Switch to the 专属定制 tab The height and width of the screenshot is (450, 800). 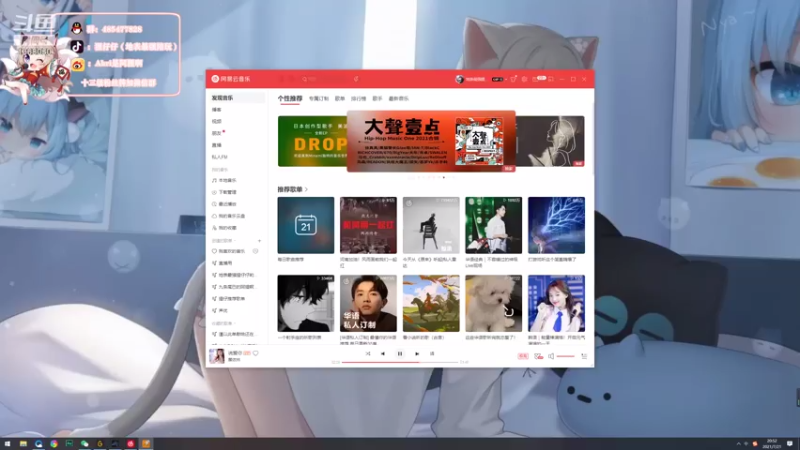click(319, 98)
